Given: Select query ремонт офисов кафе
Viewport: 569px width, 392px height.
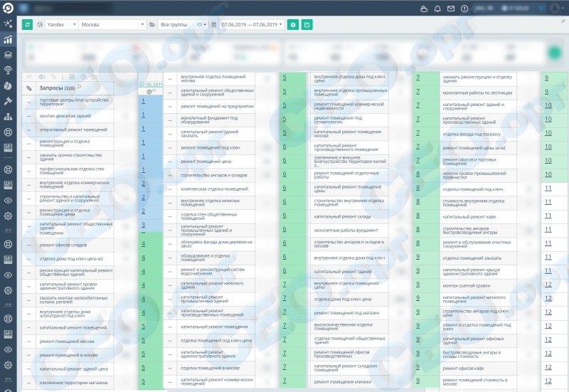Looking at the screenshot, I should tap(464, 368).
